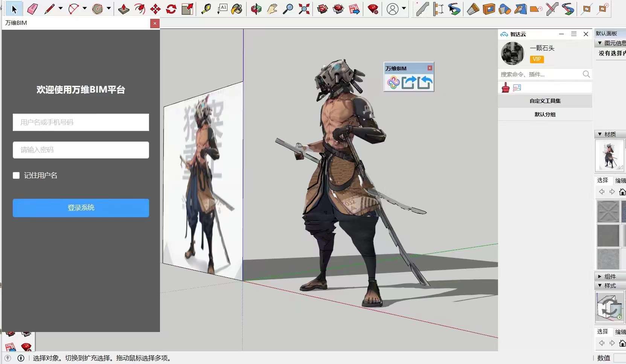This screenshot has width=626, height=364.
Task: Click the 登录系统 login button
Action: coord(81,208)
